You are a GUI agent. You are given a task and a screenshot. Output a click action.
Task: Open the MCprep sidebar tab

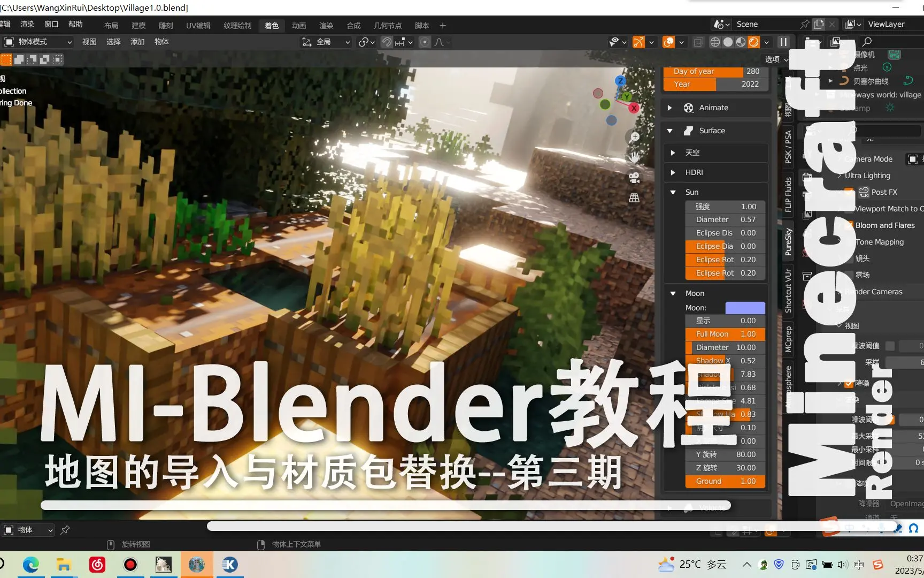(788, 339)
